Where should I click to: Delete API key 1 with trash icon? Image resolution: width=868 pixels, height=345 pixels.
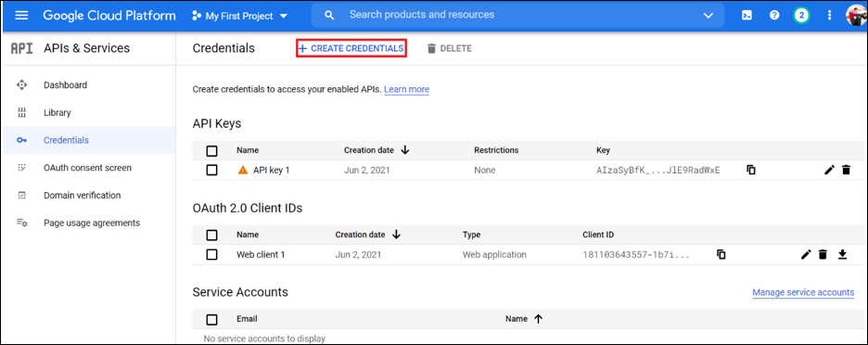pos(846,170)
